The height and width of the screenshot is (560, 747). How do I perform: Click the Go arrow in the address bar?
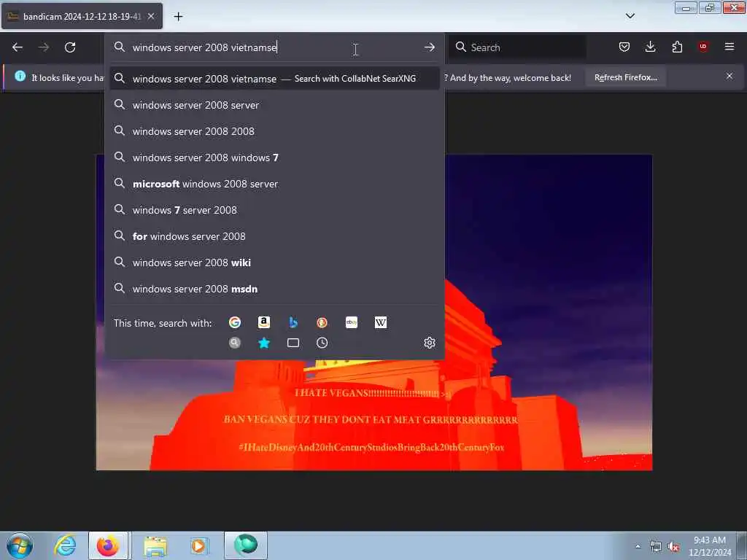429,47
